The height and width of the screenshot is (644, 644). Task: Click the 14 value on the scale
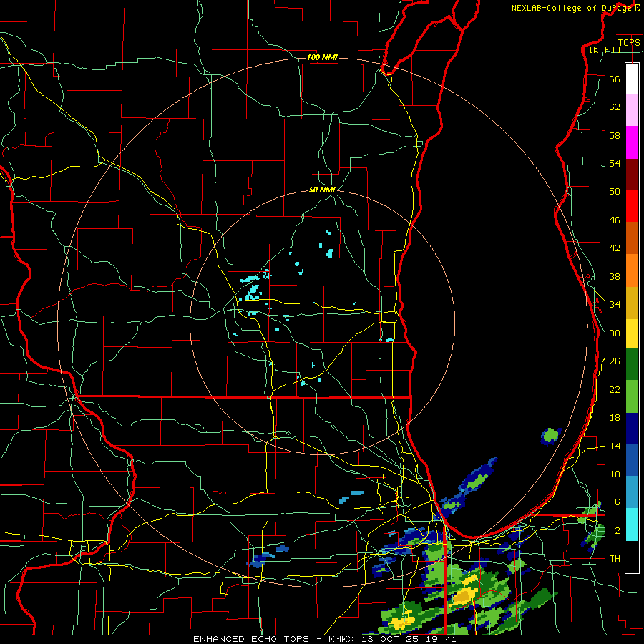pos(615,446)
